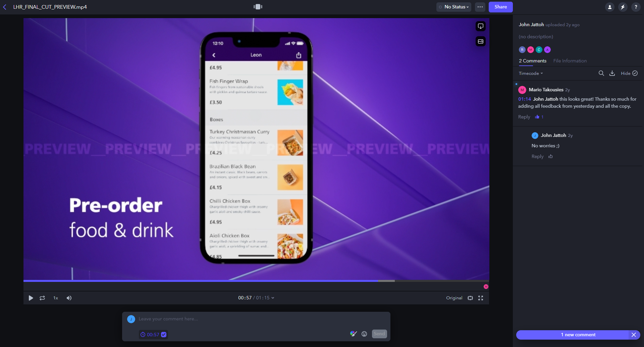Download comments with the download icon
Screen dimensions: 644x347
click(612, 73)
